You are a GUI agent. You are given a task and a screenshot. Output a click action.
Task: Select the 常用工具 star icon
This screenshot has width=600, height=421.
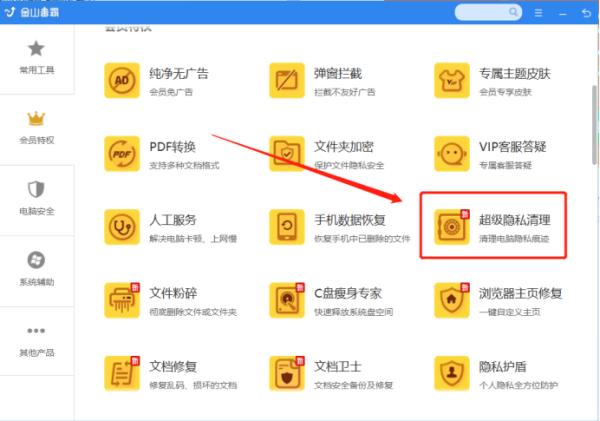click(x=36, y=49)
